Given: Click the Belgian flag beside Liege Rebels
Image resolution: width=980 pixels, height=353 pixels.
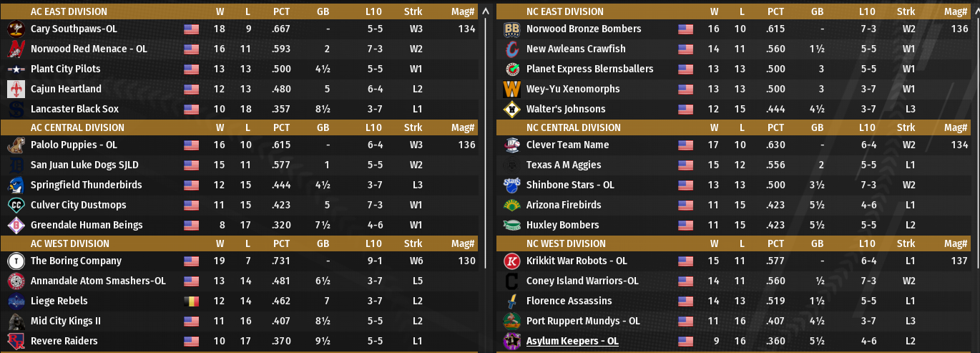Looking at the screenshot, I should [191, 301].
